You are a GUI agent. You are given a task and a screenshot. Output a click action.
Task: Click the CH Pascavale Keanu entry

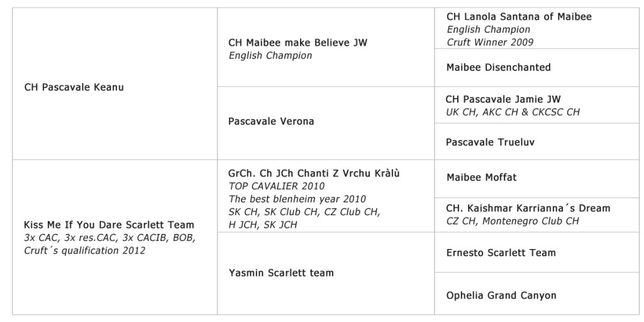[74, 87]
